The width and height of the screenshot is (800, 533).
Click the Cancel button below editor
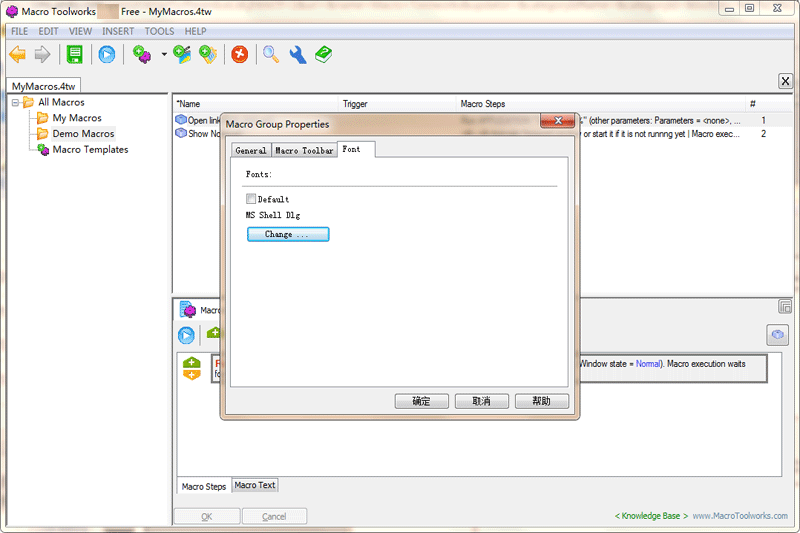(274, 516)
